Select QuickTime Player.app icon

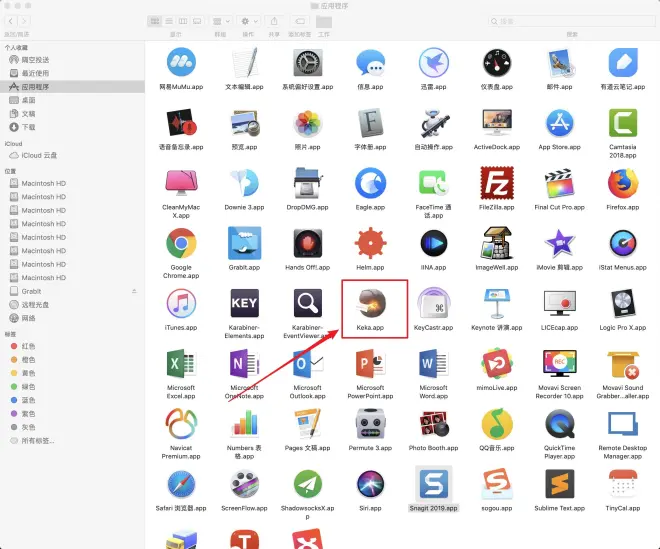pyautogui.click(x=559, y=424)
